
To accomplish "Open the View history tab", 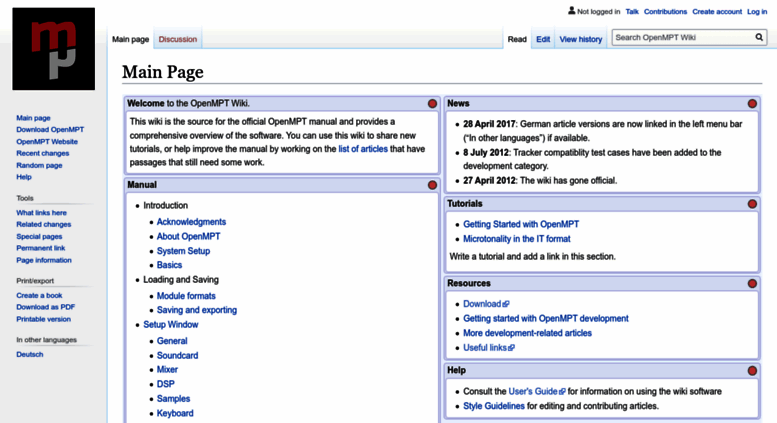I will pyautogui.click(x=581, y=39).
